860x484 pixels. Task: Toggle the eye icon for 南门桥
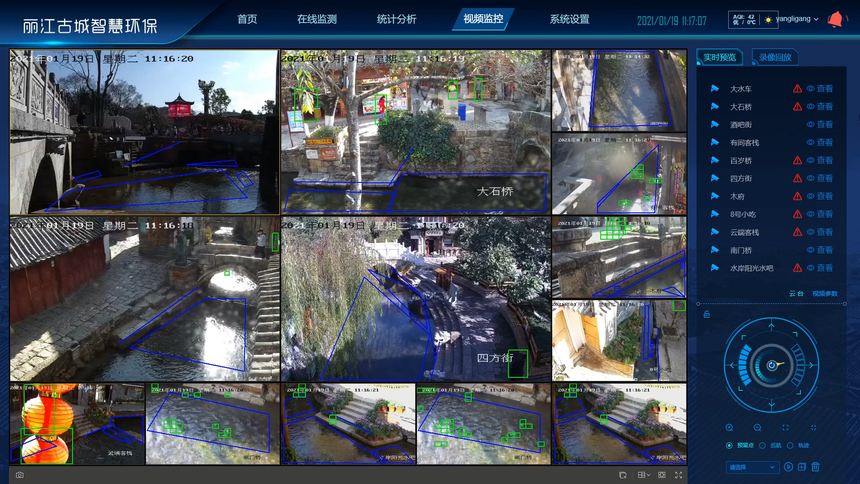pyautogui.click(x=810, y=250)
